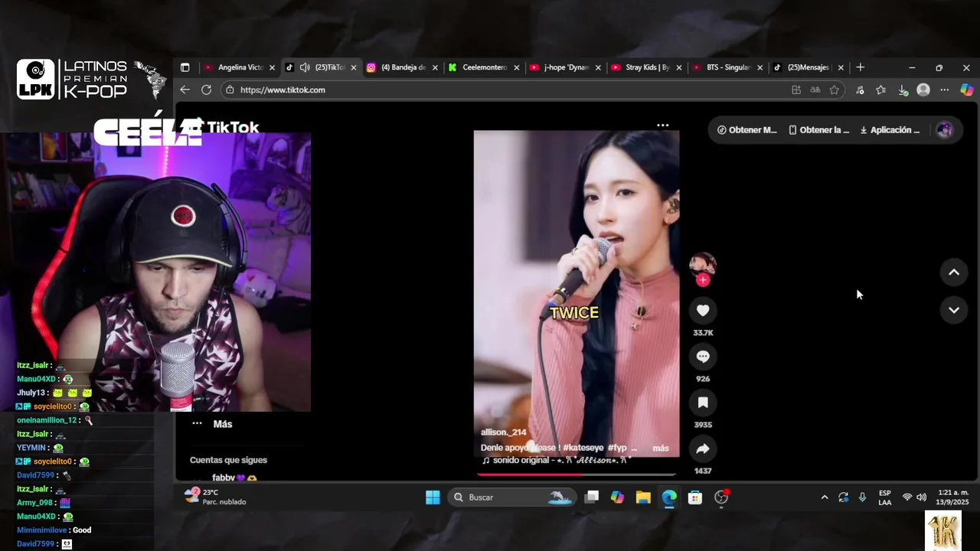Image resolution: width=980 pixels, height=551 pixels.
Task: Open File Explorer from taskbar
Action: (643, 497)
